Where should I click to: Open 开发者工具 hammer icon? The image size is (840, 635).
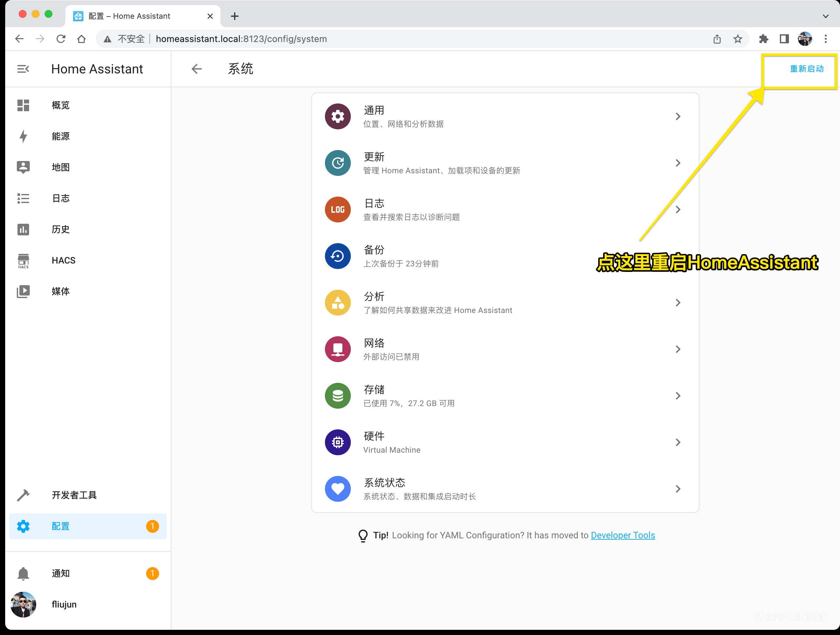[x=23, y=495]
